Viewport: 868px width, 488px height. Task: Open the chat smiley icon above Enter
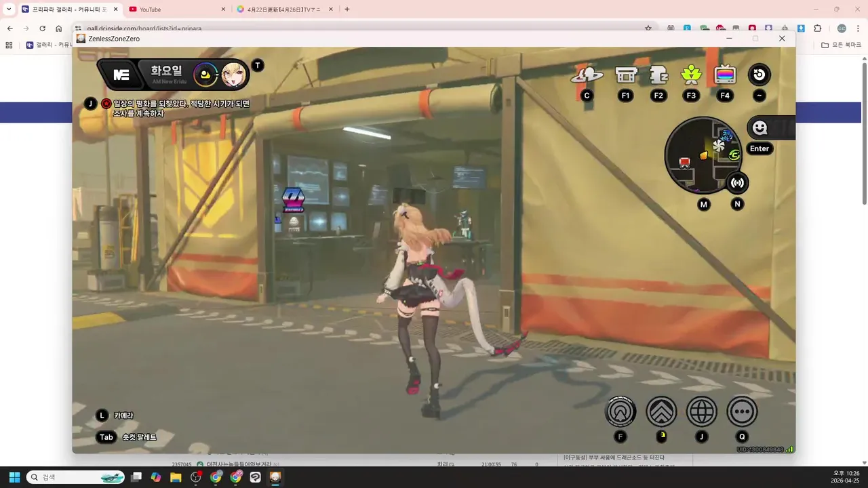(759, 127)
